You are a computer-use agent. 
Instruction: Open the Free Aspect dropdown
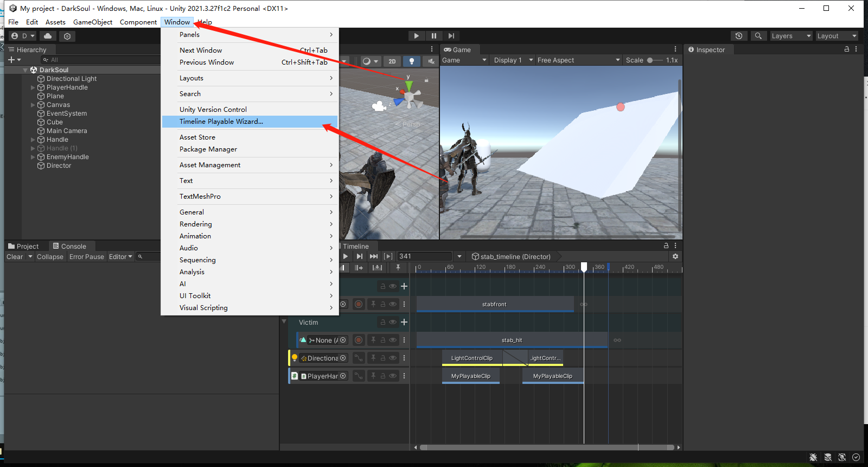tap(578, 60)
